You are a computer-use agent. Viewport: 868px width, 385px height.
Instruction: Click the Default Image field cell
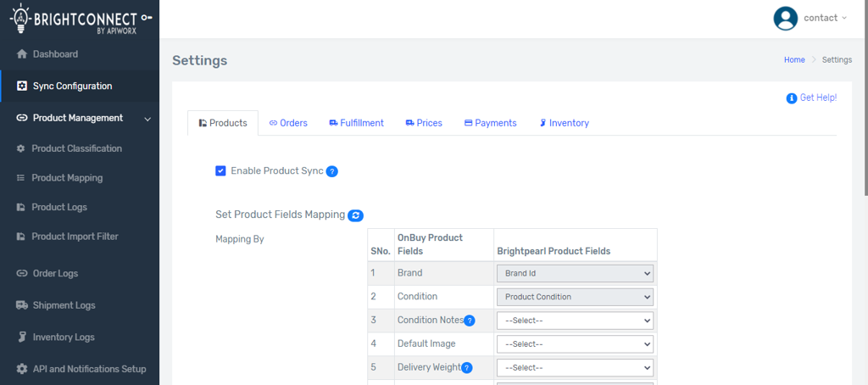444,344
